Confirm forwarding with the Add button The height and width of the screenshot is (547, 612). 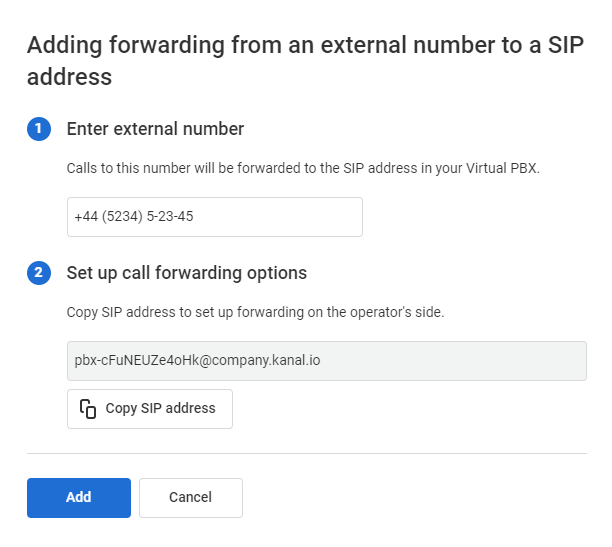coord(79,498)
